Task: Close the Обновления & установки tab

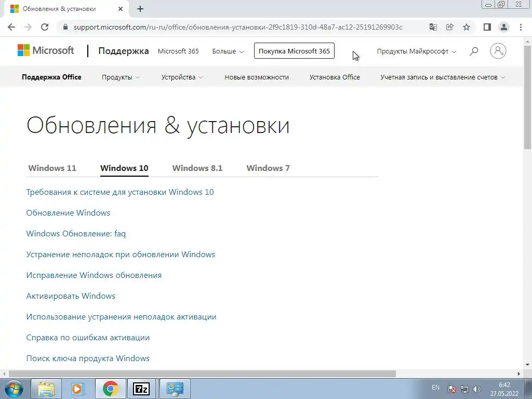Action: (x=121, y=9)
